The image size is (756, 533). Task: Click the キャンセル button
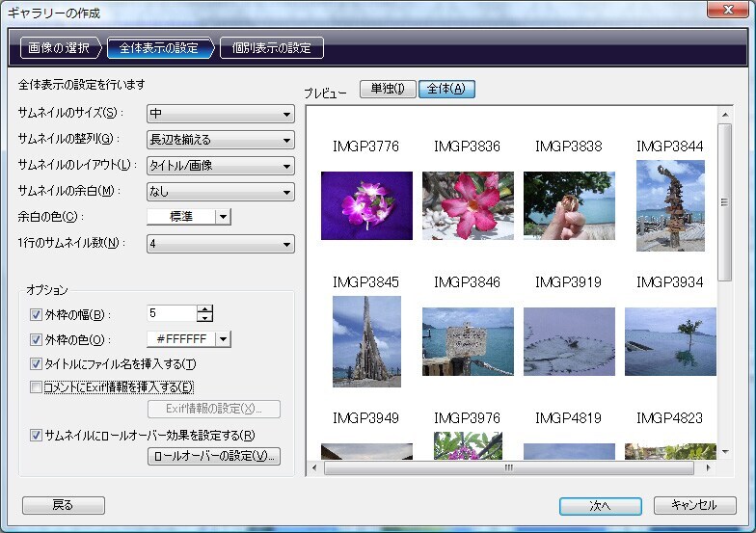pos(694,505)
